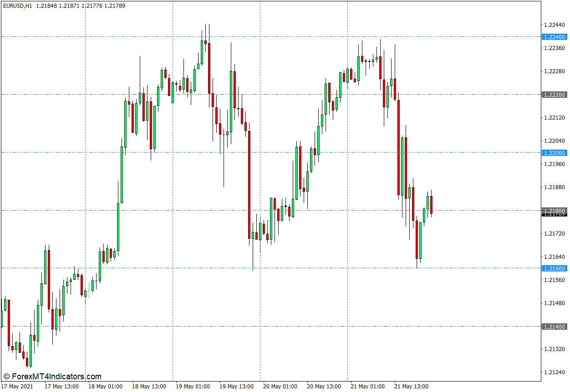
Task: Click the gray 1.21400 price level label
Action: pyautogui.click(x=554, y=327)
